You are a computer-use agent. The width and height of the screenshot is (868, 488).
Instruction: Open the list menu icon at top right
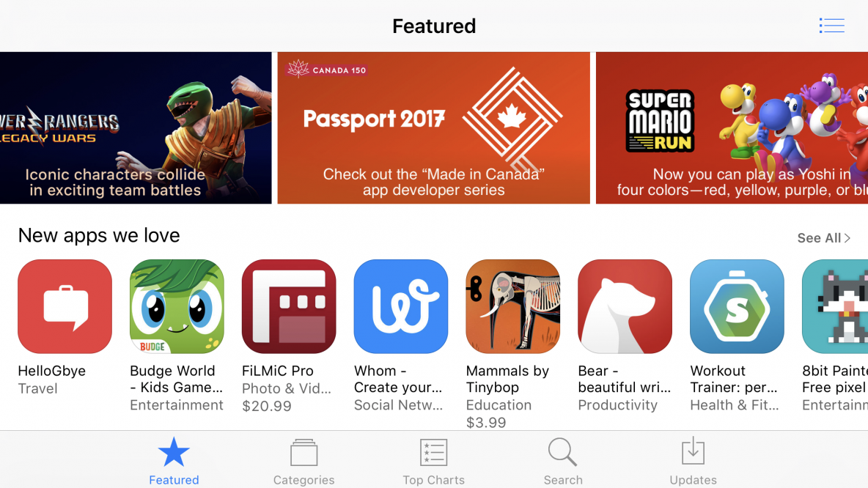pyautogui.click(x=831, y=26)
